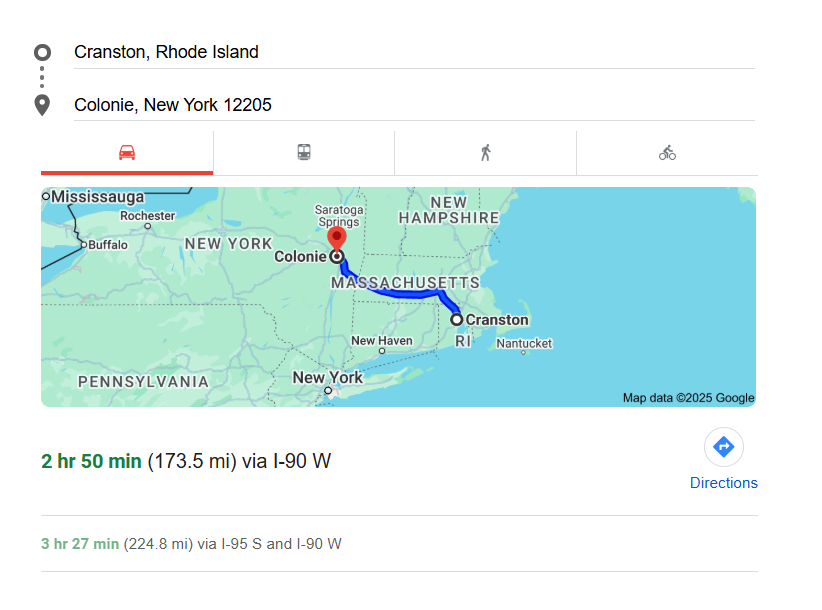The image size is (822, 610).
Task: Click the New York city label on map
Action: coord(327,378)
